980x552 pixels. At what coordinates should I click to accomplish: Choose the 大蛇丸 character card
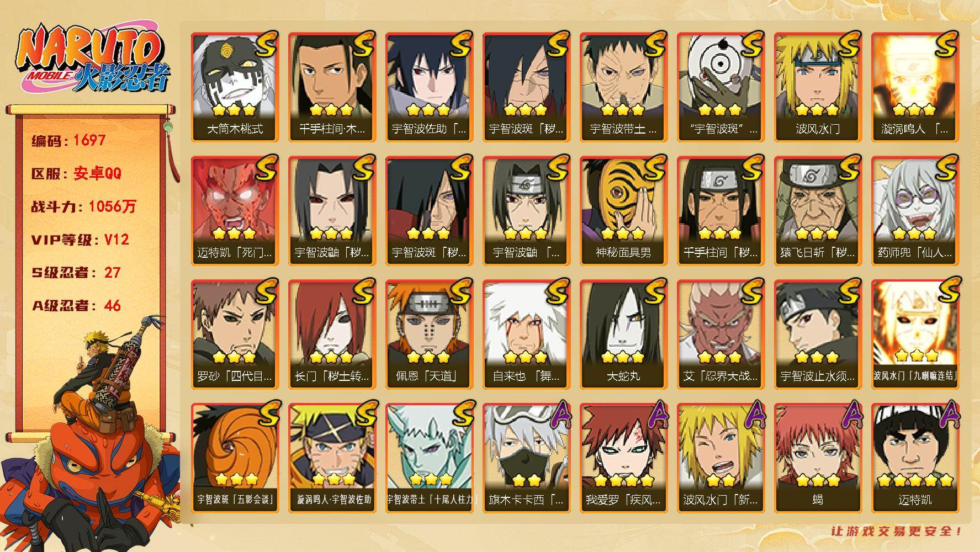click(623, 335)
